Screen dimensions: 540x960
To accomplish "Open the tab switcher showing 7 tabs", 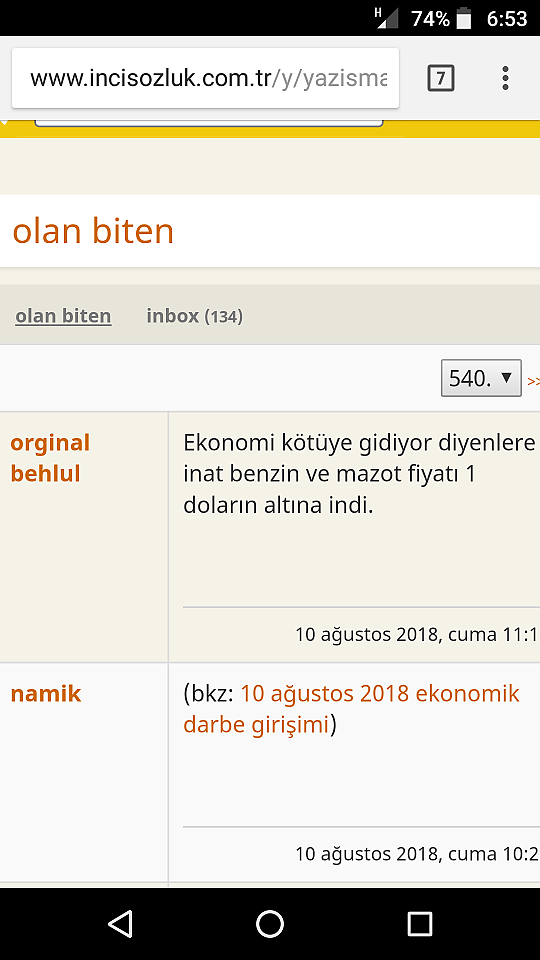I will (440, 78).
